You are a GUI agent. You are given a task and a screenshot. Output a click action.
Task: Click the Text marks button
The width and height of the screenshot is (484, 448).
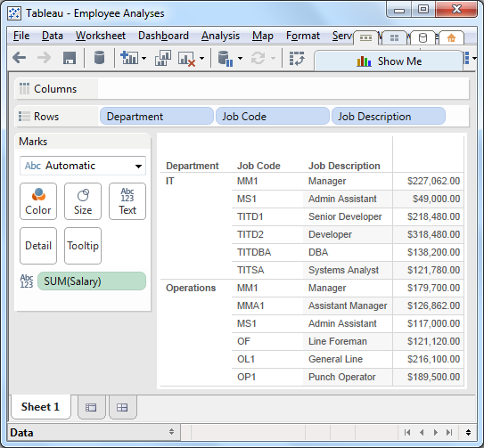127,201
